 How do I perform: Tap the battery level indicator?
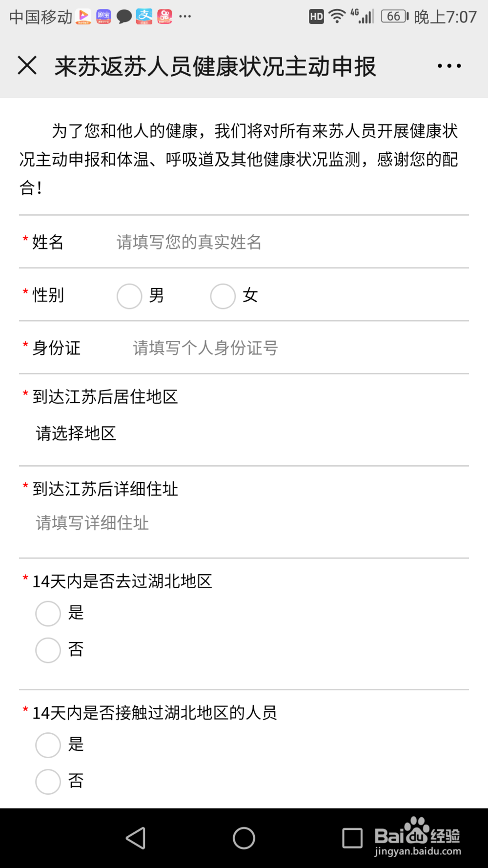coord(395,17)
